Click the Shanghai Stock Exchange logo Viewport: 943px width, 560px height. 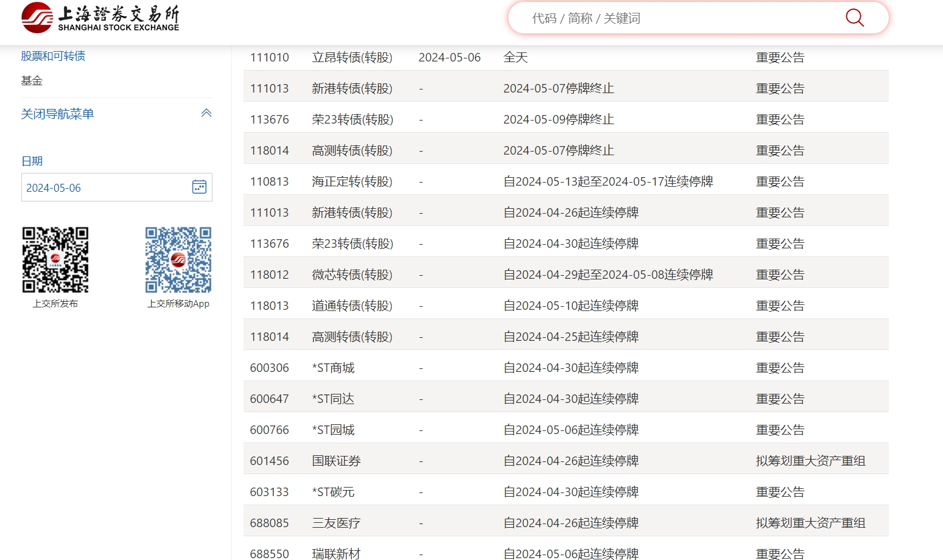tap(100, 18)
